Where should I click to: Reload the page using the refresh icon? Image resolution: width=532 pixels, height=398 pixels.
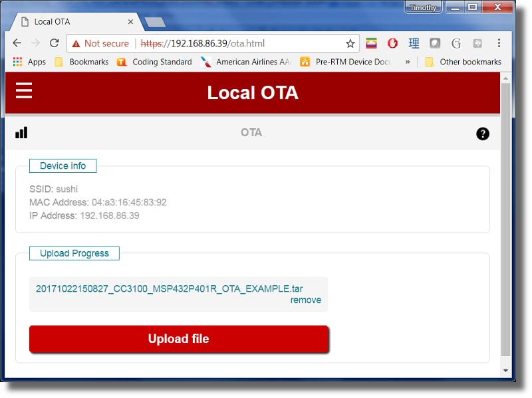[55, 43]
